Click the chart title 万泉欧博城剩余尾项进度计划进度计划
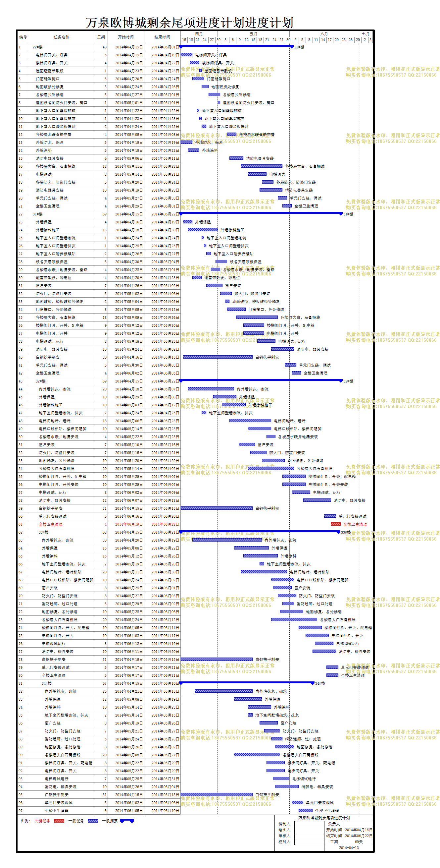Screen dimensions: 440x868 coord(189,23)
